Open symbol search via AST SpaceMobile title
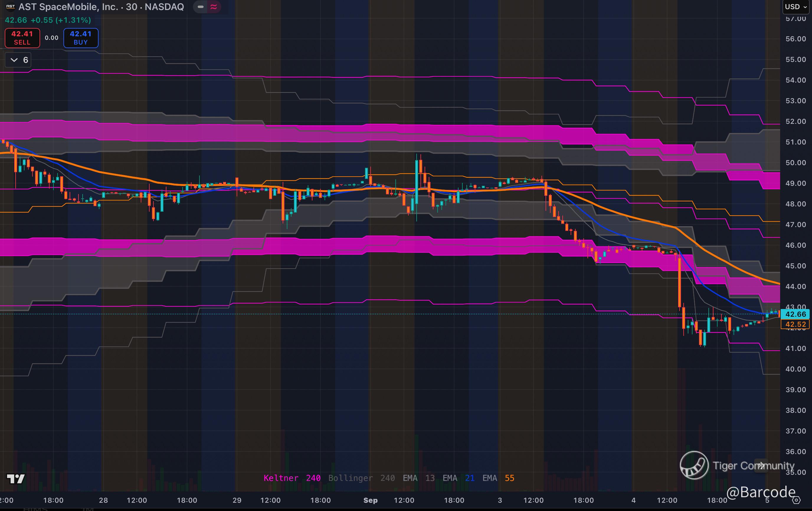Screen dimensions: 812x511 (x=68, y=7)
